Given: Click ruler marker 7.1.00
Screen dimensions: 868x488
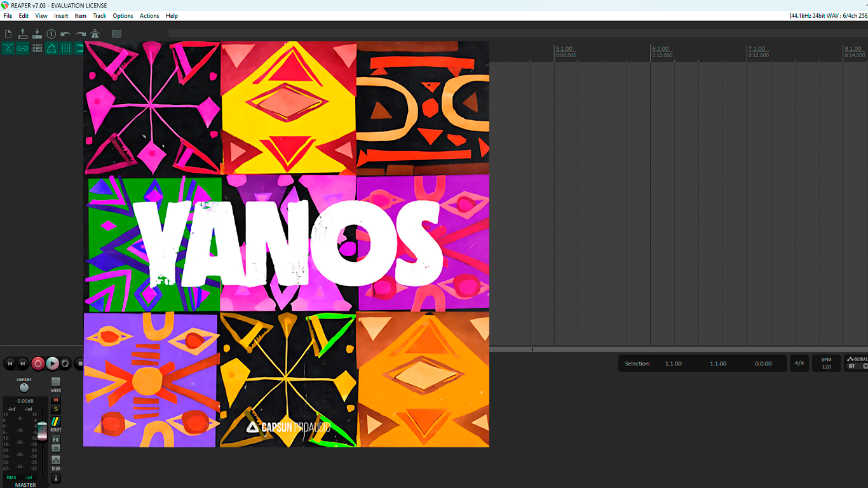Looking at the screenshot, I should [x=756, y=49].
